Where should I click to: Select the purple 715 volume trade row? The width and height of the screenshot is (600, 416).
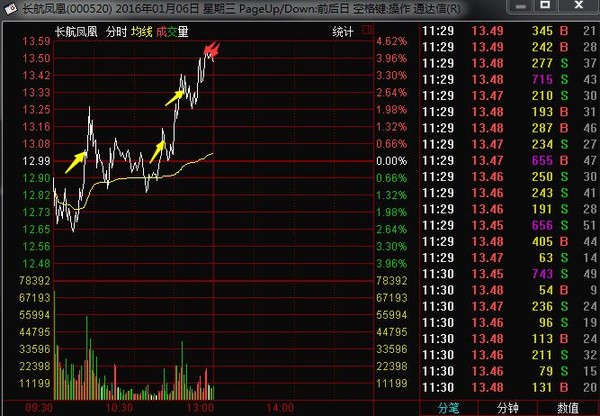pyautogui.click(x=510, y=79)
